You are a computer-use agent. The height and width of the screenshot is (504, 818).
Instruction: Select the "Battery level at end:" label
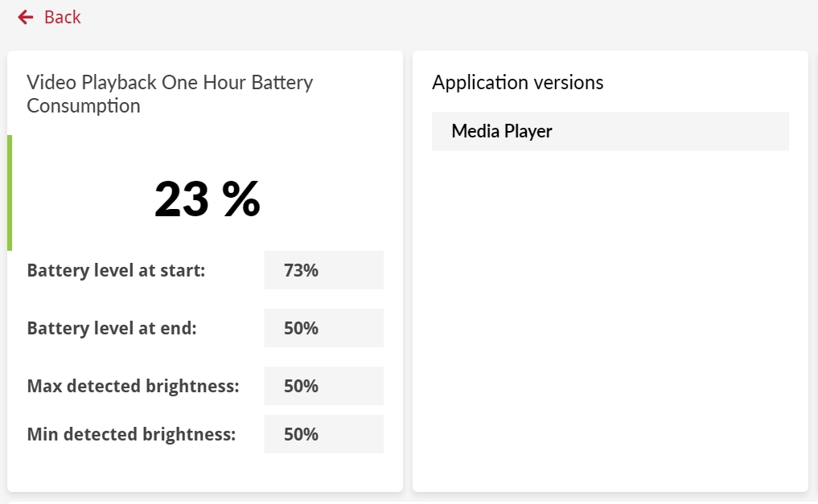point(112,328)
